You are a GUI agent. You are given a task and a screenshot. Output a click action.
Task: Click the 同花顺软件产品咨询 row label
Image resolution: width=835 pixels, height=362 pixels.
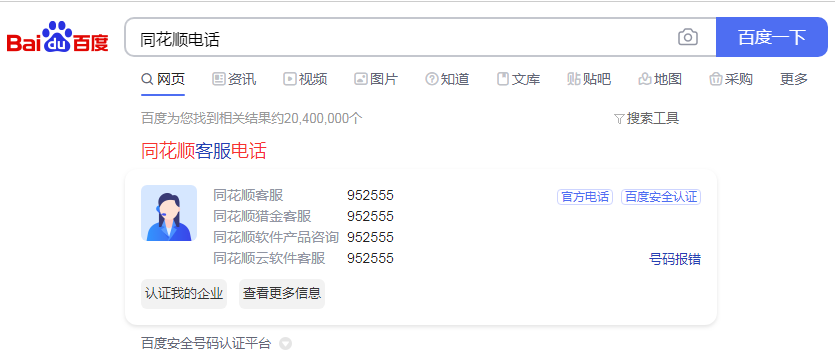pyautogui.click(x=276, y=237)
